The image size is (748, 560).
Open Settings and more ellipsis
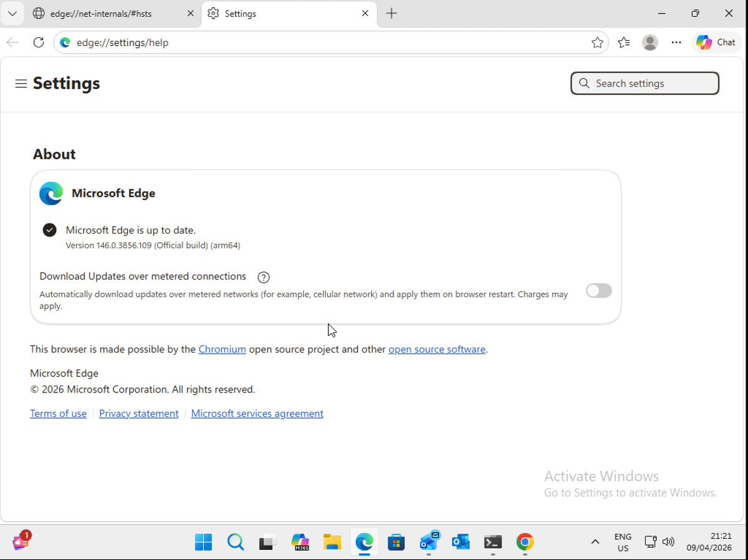click(x=676, y=42)
